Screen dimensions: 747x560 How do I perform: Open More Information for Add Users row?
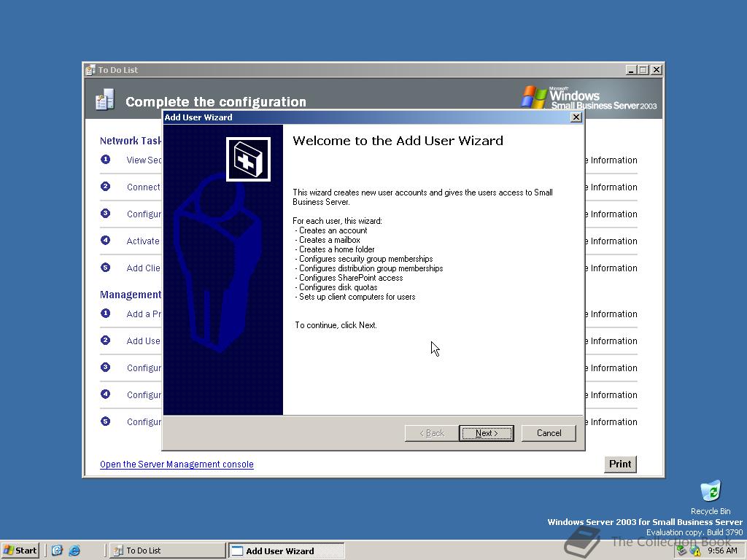point(612,341)
